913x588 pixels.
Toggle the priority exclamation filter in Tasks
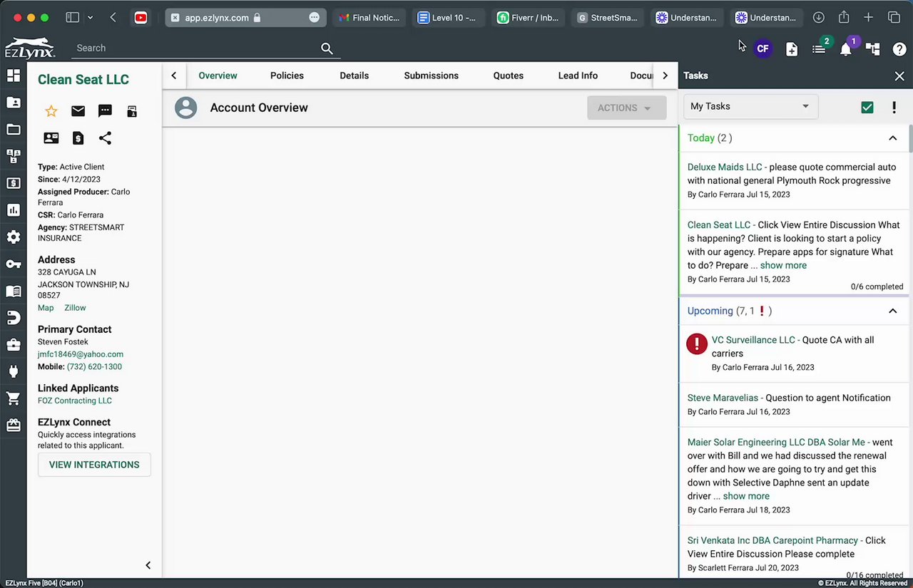point(894,108)
